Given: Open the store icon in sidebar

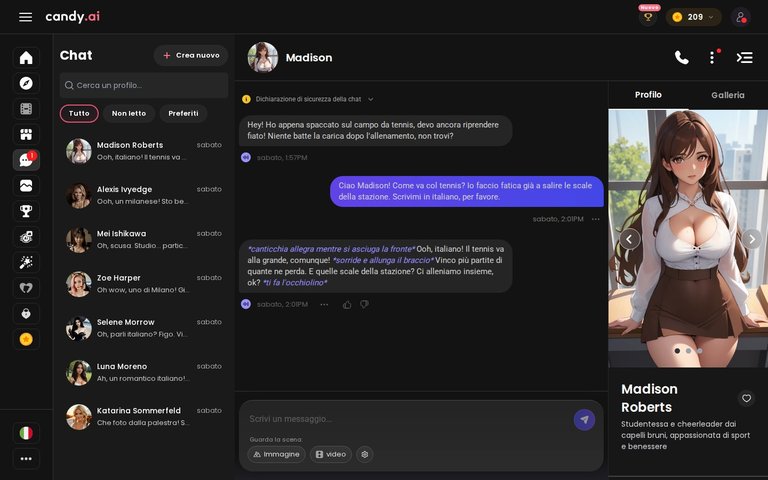Looking at the screenshot, I should click(26, 134).
